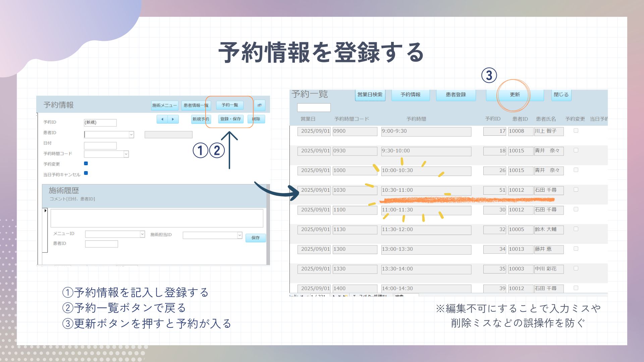The height and width of the screenshot is (362, 644).
Task: Toggle the 予約変更 checkbox
Action: coord(86,163)
